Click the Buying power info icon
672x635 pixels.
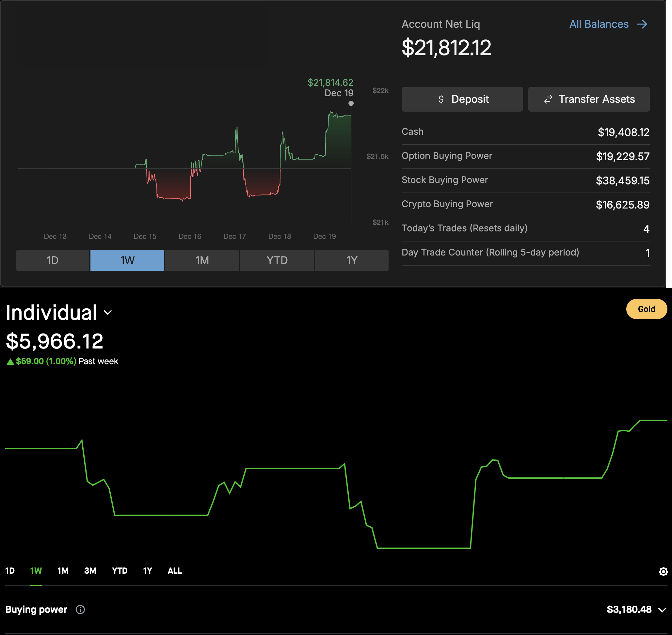point(80,610)
